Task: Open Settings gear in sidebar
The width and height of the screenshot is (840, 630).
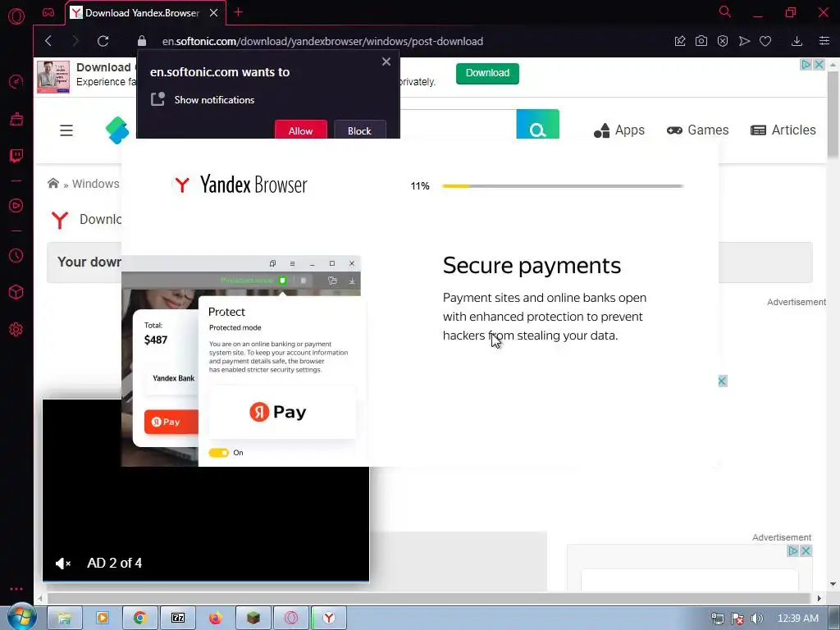Action: [16, 330]
